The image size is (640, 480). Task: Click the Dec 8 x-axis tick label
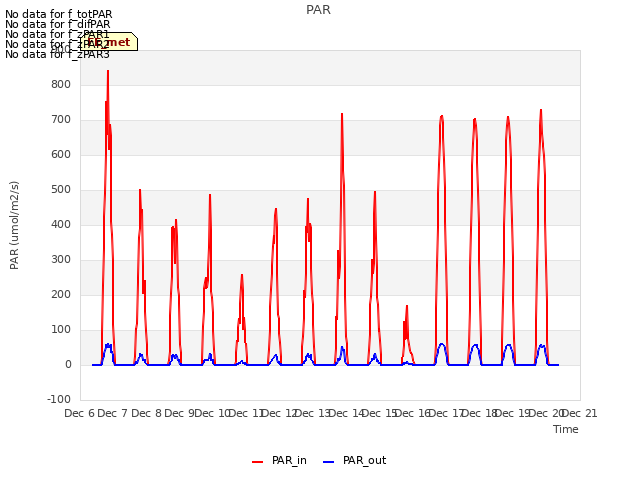[147, 413]
